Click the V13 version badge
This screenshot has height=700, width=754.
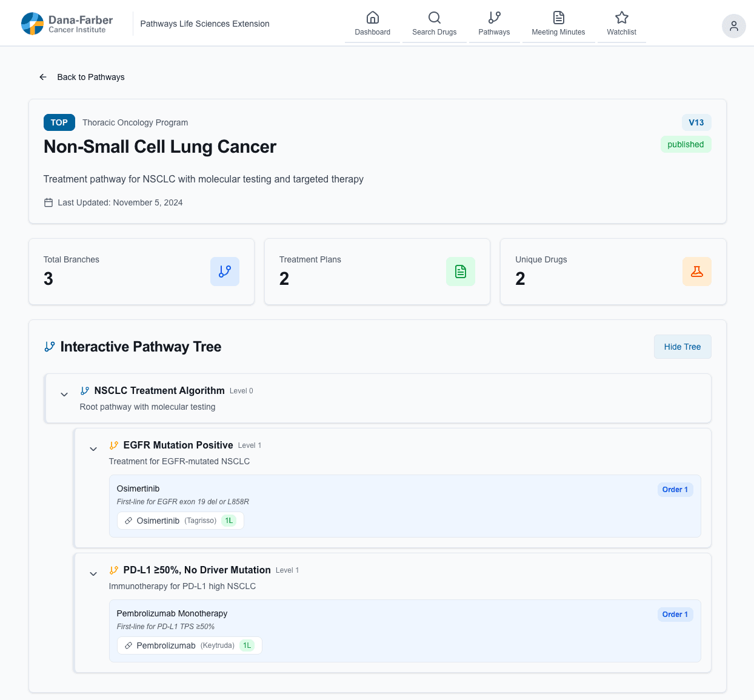696,122
